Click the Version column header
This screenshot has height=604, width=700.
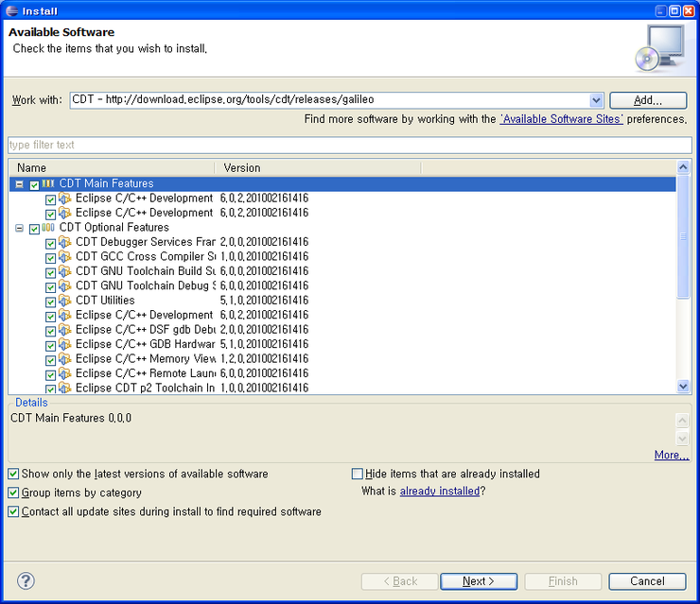318,167
